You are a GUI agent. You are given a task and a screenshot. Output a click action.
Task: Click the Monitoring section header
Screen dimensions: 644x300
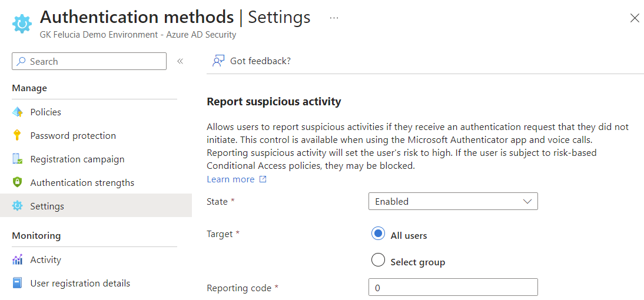pyautogui.click(x=36, y=235)
